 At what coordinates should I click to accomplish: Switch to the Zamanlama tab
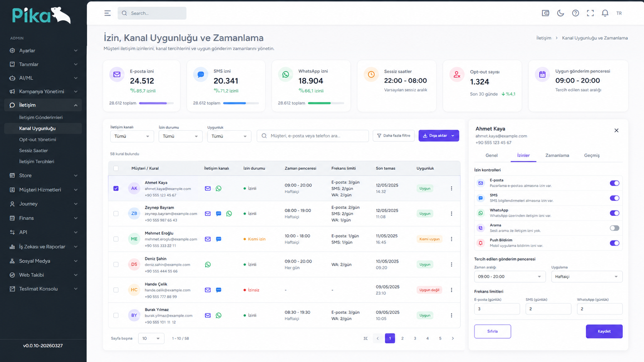(x=557, y=155)
